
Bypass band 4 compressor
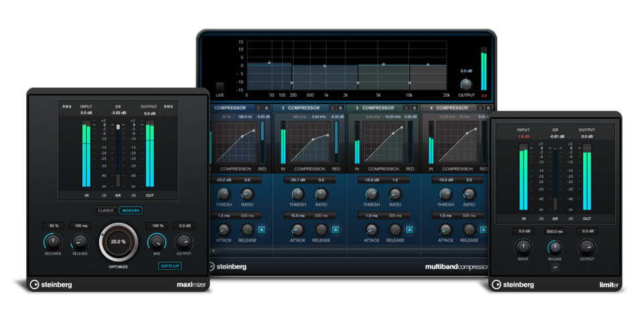pyautogui.click(x=480, y=108)
